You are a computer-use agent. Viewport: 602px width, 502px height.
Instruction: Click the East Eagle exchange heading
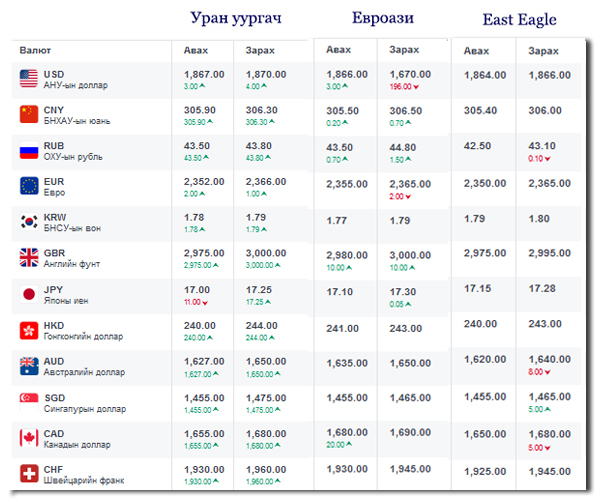tap(520, 19)
